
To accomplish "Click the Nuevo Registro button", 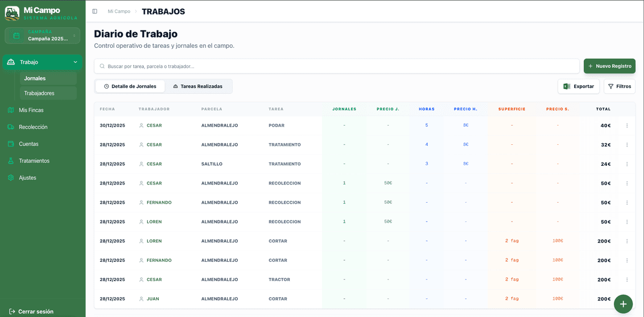I will click(609, 66).
